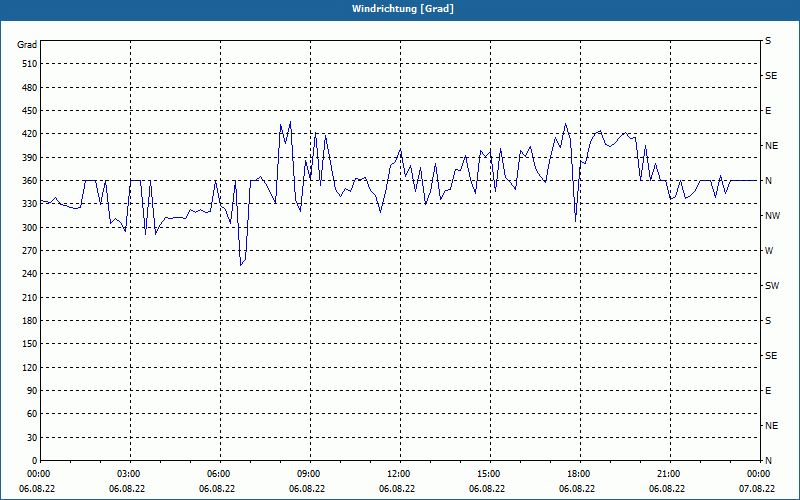Select the 330 y-axis label

[x=30, y=204]
